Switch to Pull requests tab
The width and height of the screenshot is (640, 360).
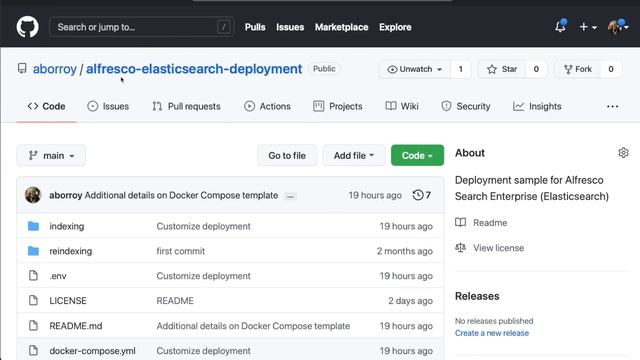[x=186, y=106]
